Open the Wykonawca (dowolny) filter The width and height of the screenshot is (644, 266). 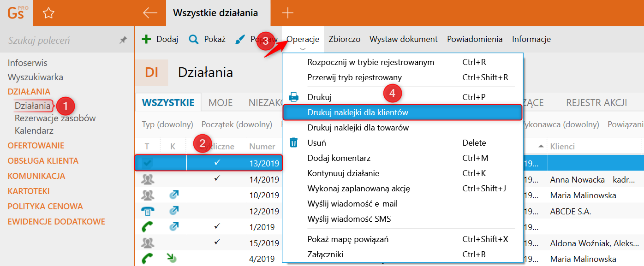click(561, 124)
